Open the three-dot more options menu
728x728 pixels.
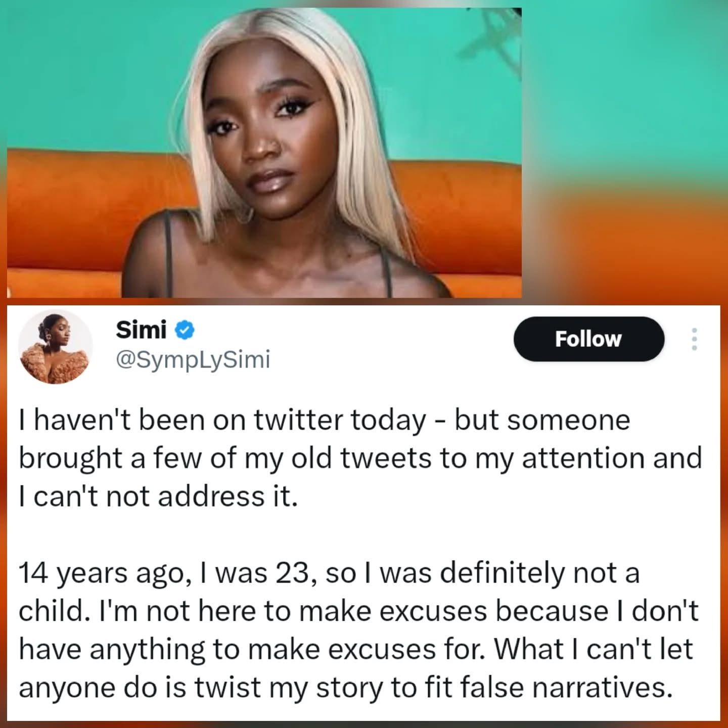click(x=695, y=339)
